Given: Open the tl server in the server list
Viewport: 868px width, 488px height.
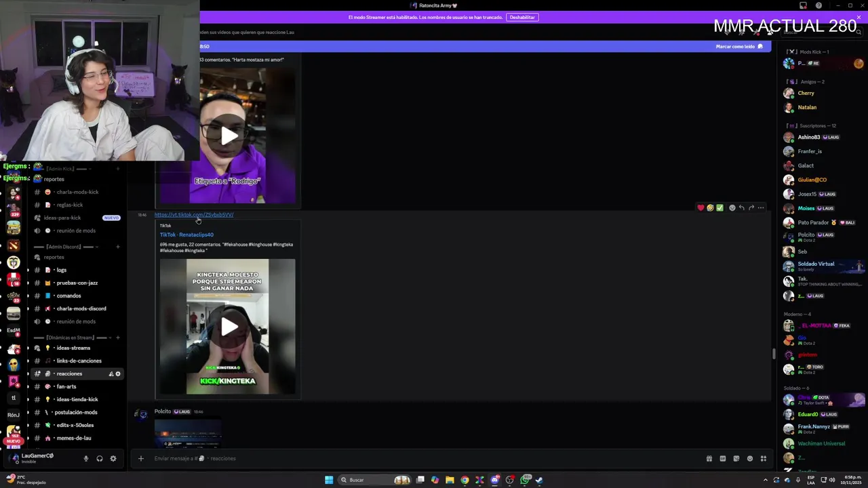Looking at the screenshot, I should [14, 399].
